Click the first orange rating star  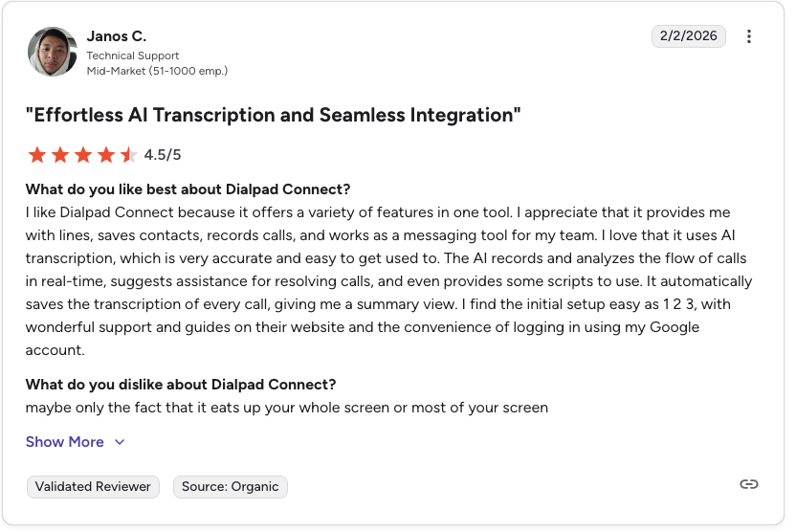(x=37, y=155)
